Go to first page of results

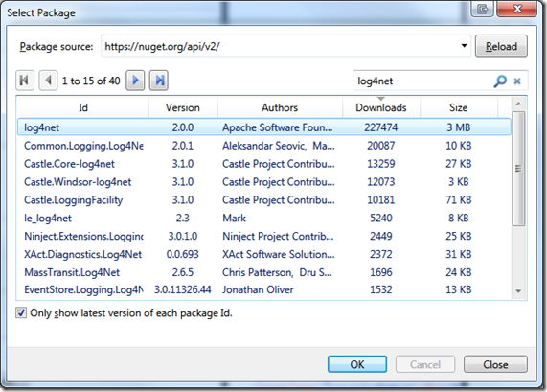tap(25, 81)
